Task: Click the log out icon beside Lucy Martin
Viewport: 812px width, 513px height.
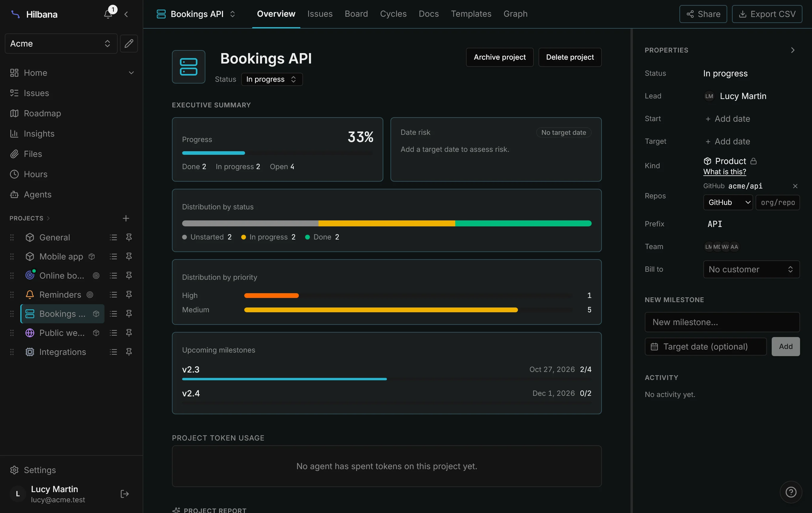Action: click(x=124, y=494)
